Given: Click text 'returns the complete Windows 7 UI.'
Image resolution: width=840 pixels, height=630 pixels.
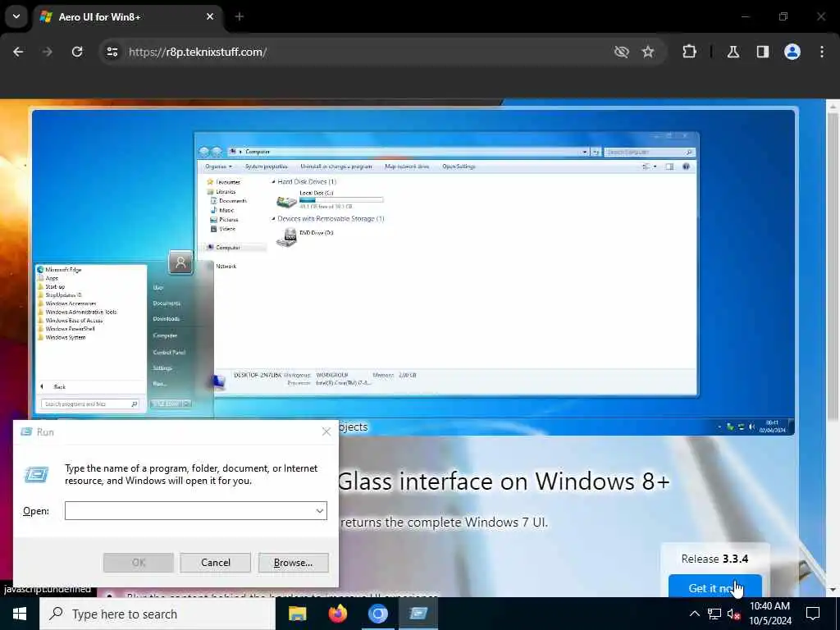Looking at the screenshot, I should (444, 523).
